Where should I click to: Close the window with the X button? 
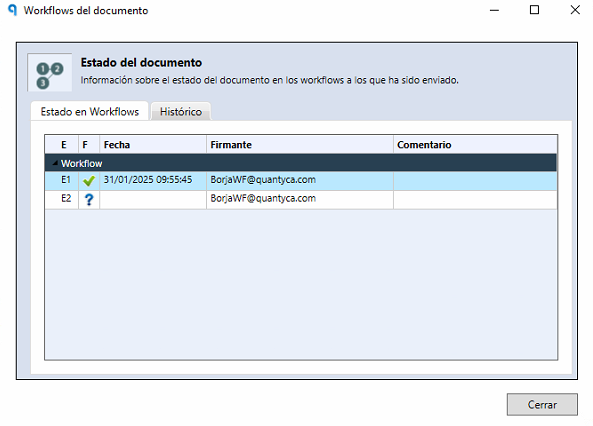click(x=575, y=10)
